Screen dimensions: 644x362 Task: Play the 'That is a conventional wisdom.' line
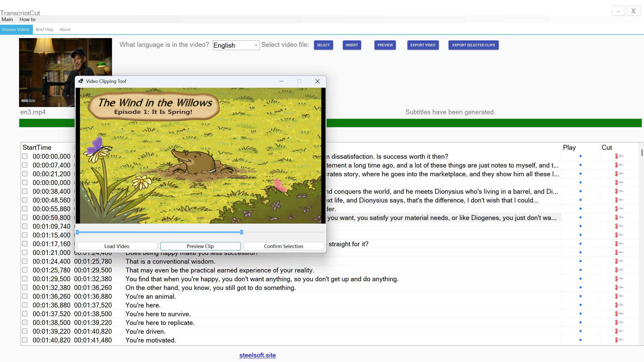(580, 261)
